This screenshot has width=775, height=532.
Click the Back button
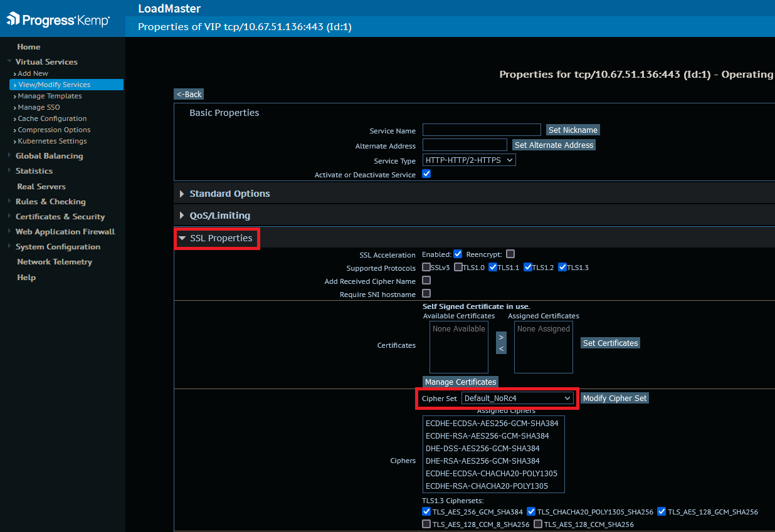click(x=189, y=94)
